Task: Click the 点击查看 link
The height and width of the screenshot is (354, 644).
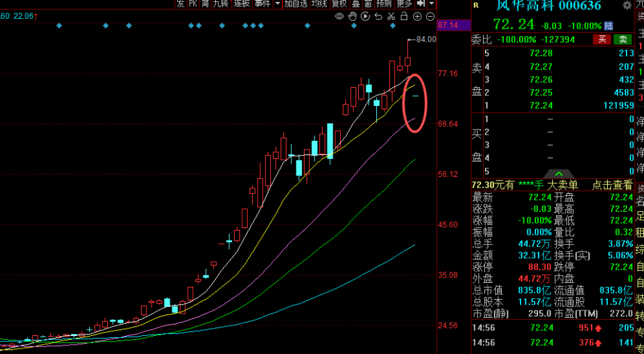Action: (x=612, y=185)
